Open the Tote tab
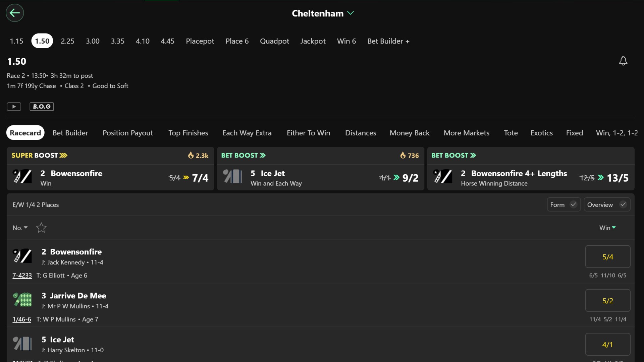This screenshot has width=644, height=362. coord(511,133)
